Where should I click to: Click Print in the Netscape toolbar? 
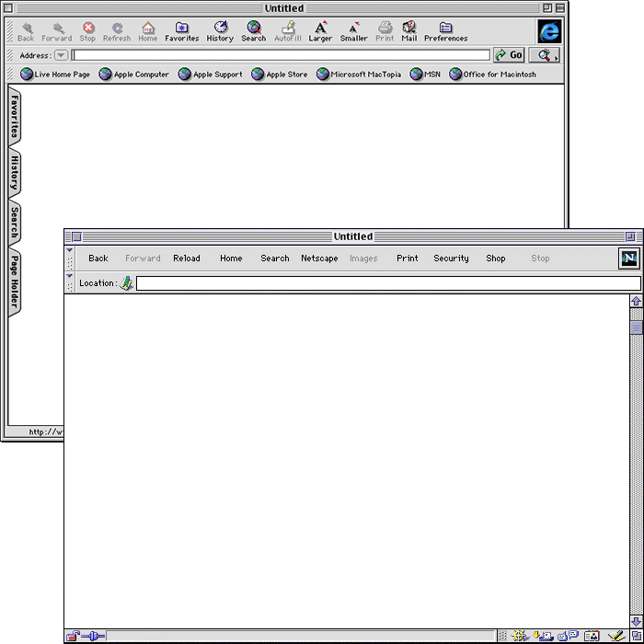coord(407,259)
